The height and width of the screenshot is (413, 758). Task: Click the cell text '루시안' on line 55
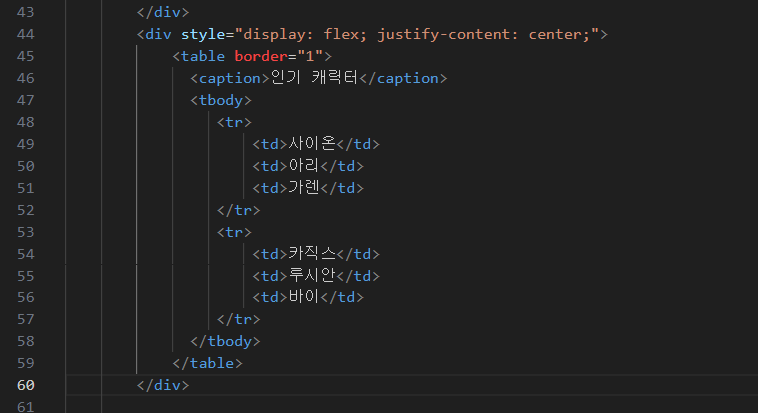312,275
